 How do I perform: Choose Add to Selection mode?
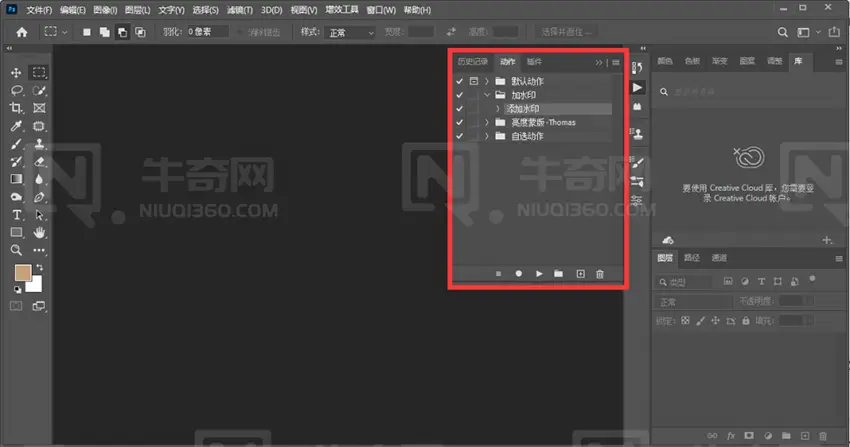(x=105, y=33)
